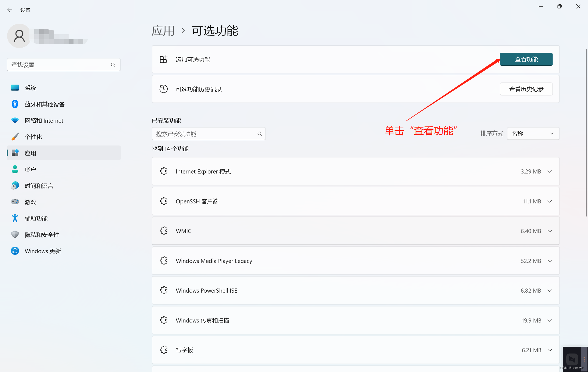588x372 pixels.
Task: Click the 查看功能 button
Action: [526, 59]
